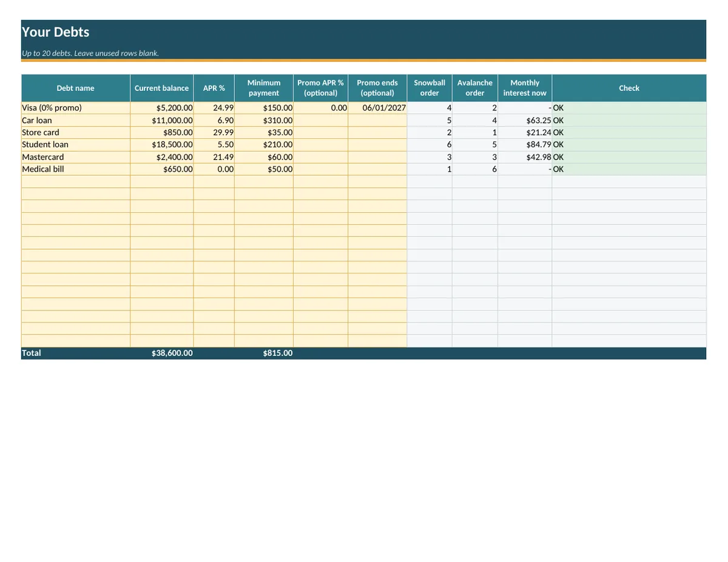Select the 'Monthly interest now' header
The width and height of the screenshot is (728, 562).
[525, 88]
